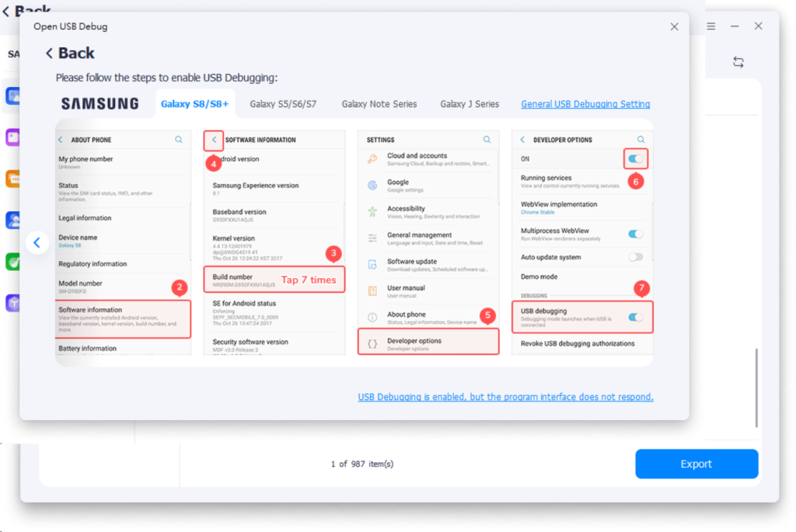Image resolution: width=796 pixels, height=532 pixels.
Task: Go to previous slide with left arrow
Action: click(x=37, y=242)
